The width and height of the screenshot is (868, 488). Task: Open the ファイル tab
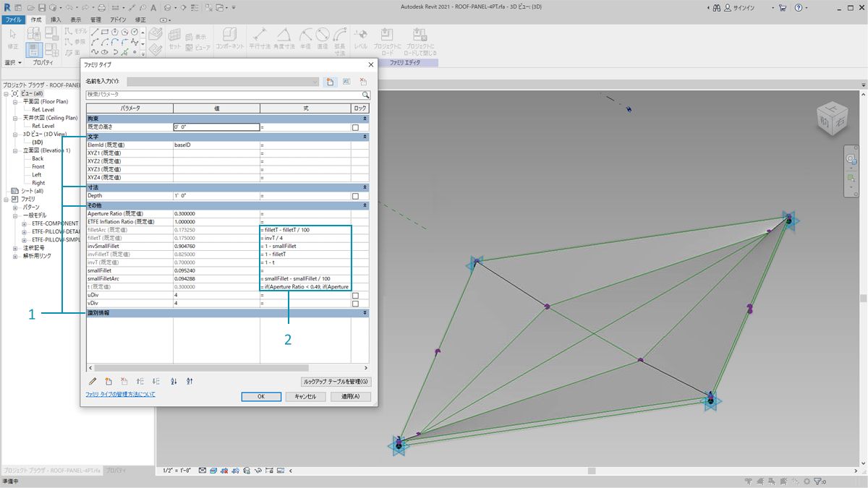click(x=13, y=20)
